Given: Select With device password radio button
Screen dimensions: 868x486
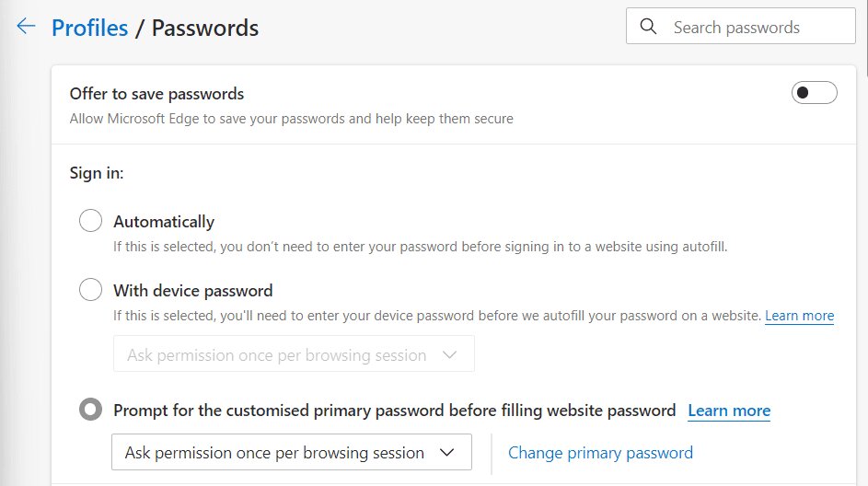Looking at the screenshot, I should pyautogui.click(x=91, y=290).
